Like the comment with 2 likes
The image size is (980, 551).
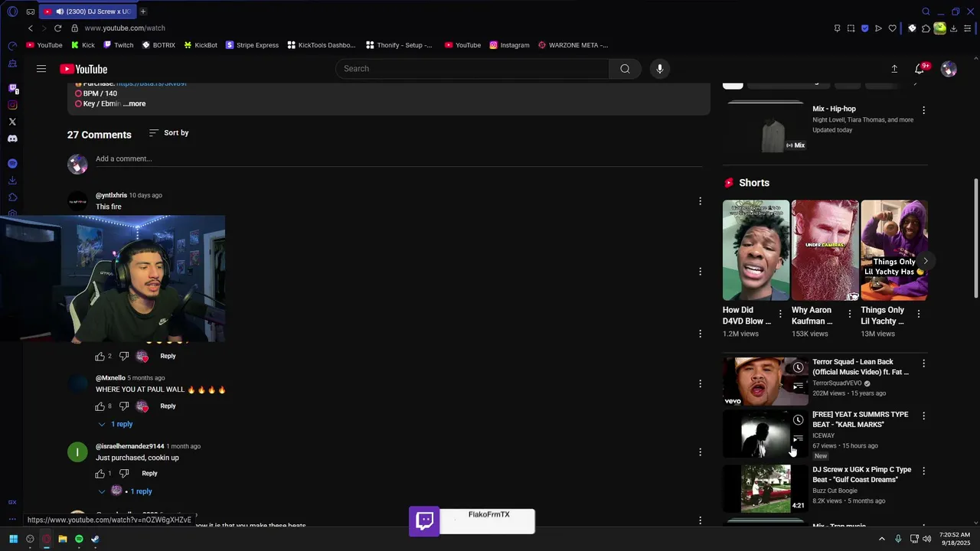click(100, 357)
